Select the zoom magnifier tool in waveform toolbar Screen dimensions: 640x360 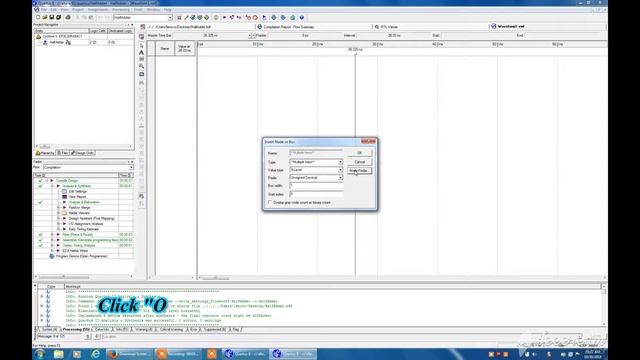(142, 66)
